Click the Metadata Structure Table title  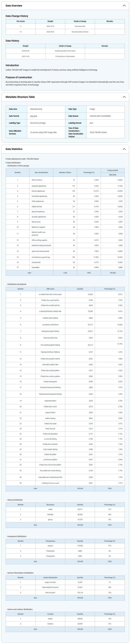pyautogui.click(x=20, y=97)
